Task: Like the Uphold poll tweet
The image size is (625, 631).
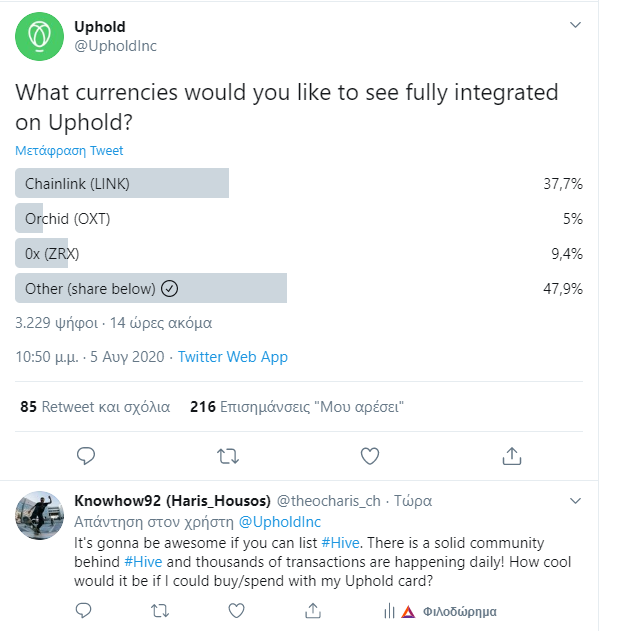Action: (x=370, y=456)
